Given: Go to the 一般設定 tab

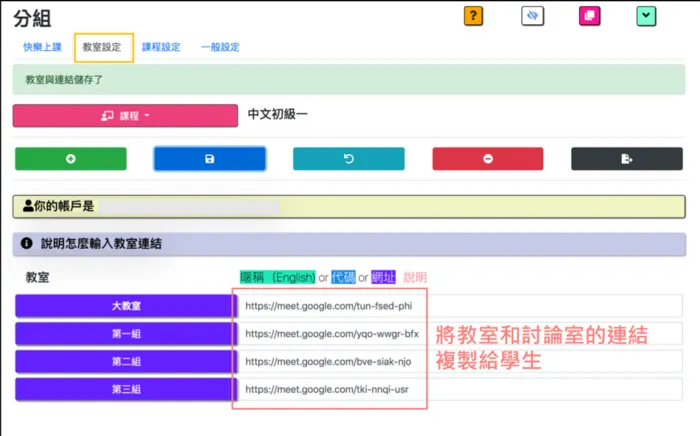Looking at the screenshot, I should point(220,47).
